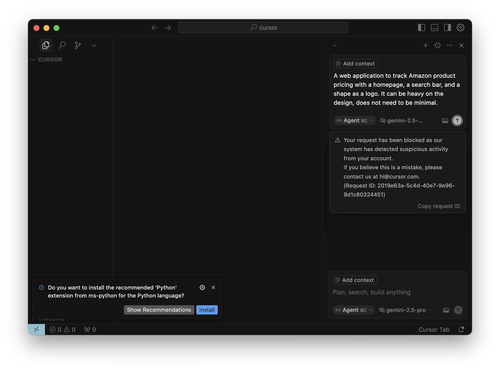Image resolution: width=500 pixels, height=372 pixels.
Task: Toggle the primary sidebar layout icon
Action: click(x=421, y=28)
